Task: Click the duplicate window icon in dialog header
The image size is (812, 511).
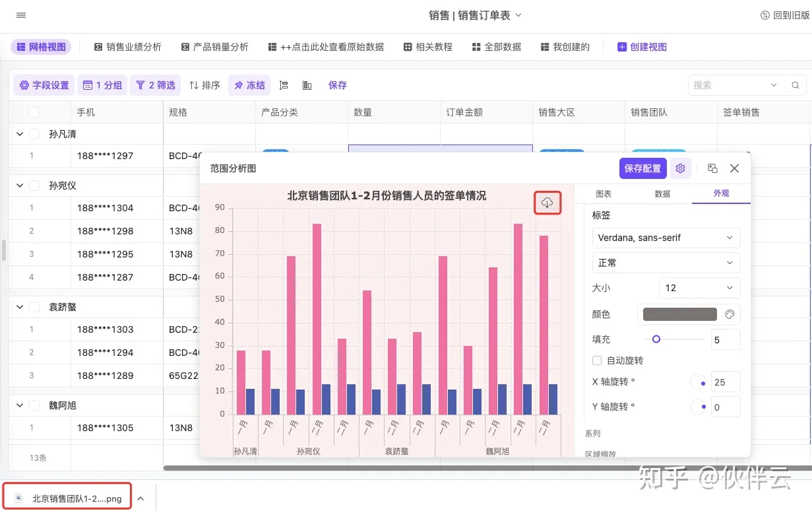Action: click(712, 168)
